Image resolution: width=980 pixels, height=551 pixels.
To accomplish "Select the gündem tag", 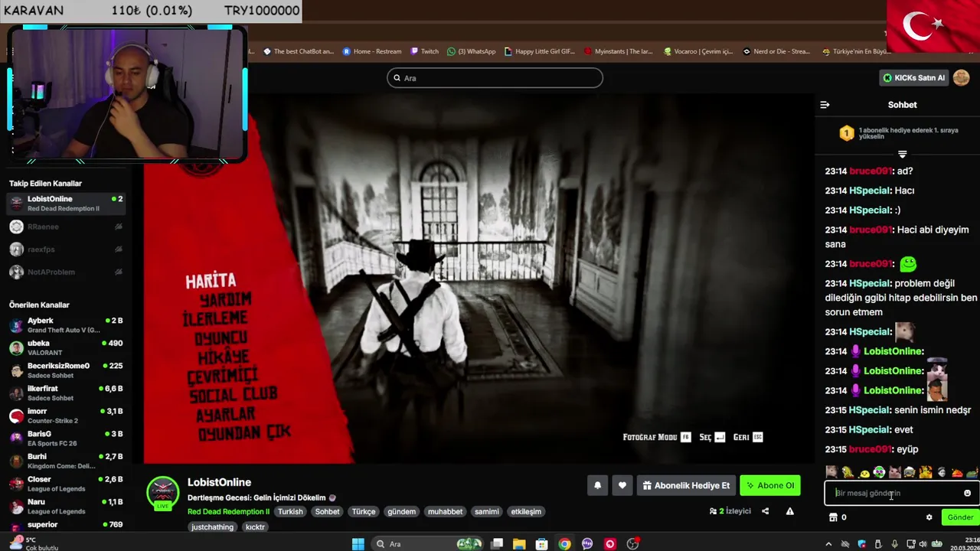I will click(x=401, y=512).
